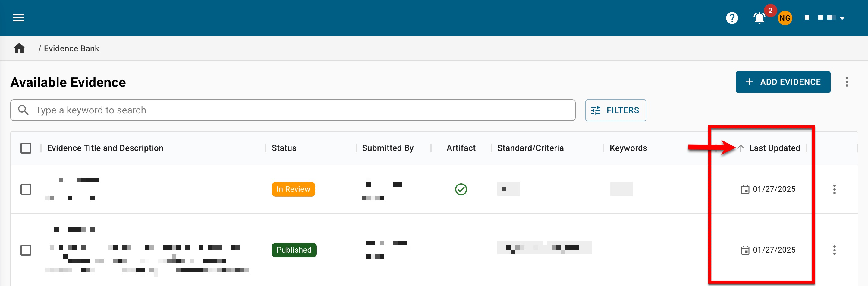
Task: Click the Evidence Bank breadcrumb
Action: tap(71, 48)
